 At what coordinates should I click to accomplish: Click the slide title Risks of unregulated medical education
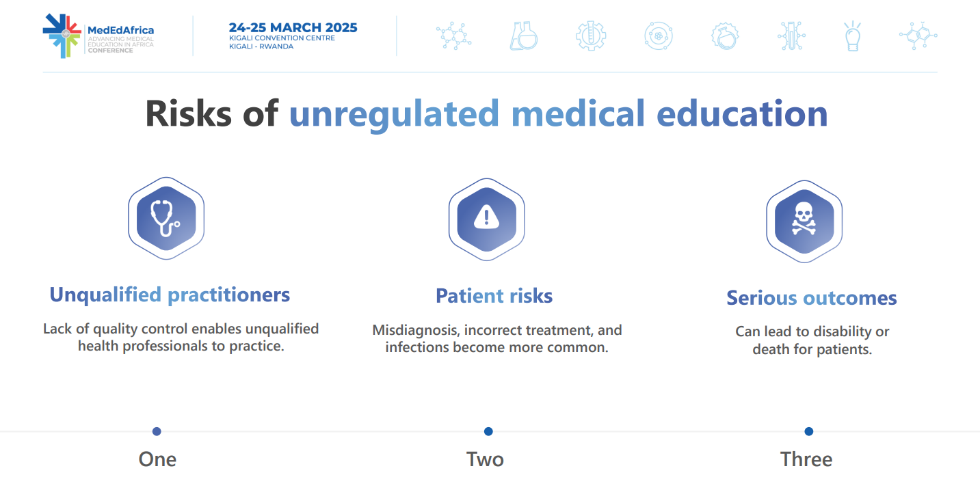click(x=486, y=113)
